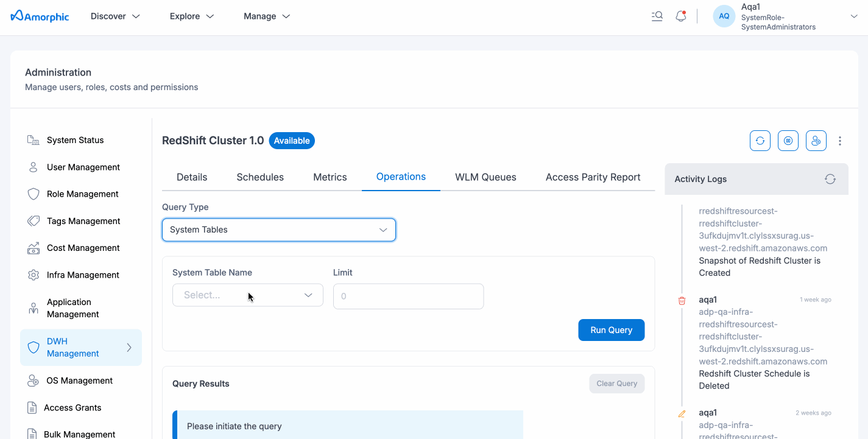Click the Access Grants document icon
The image size is (868, 439).
[32, 407]
